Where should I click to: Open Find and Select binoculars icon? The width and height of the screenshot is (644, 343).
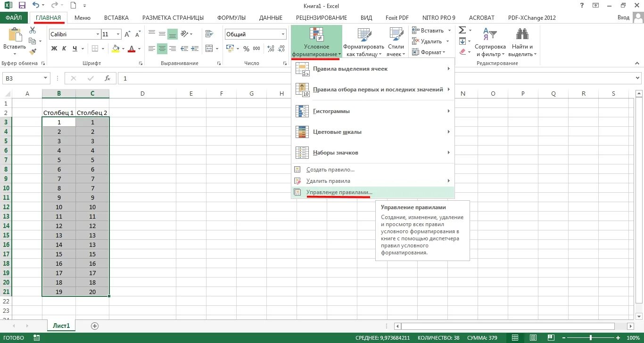(x=522, y=34)
